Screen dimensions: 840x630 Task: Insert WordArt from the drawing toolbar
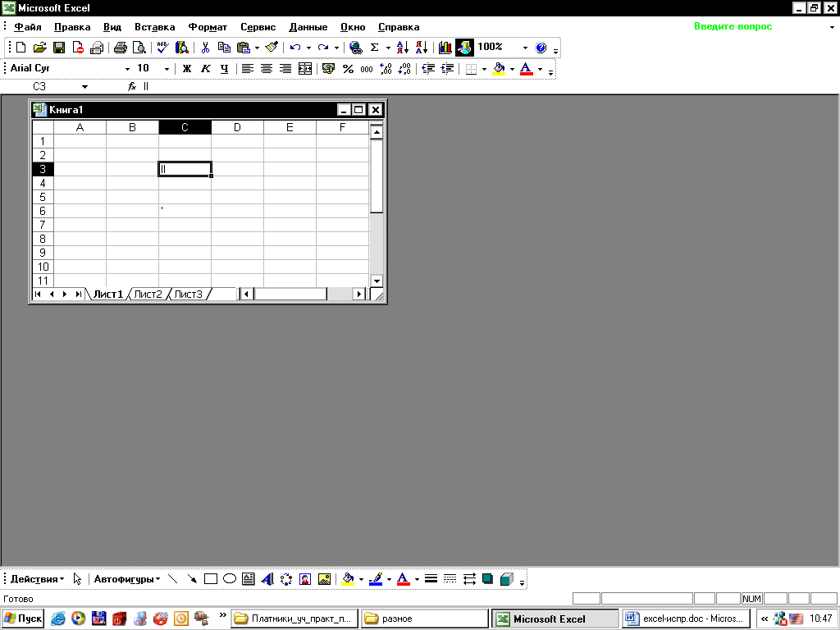pos(267,579)
